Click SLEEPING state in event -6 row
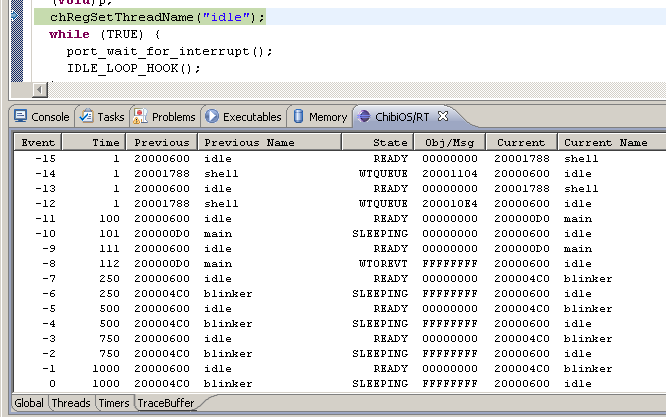666x417 pixels. click(380, 293)
